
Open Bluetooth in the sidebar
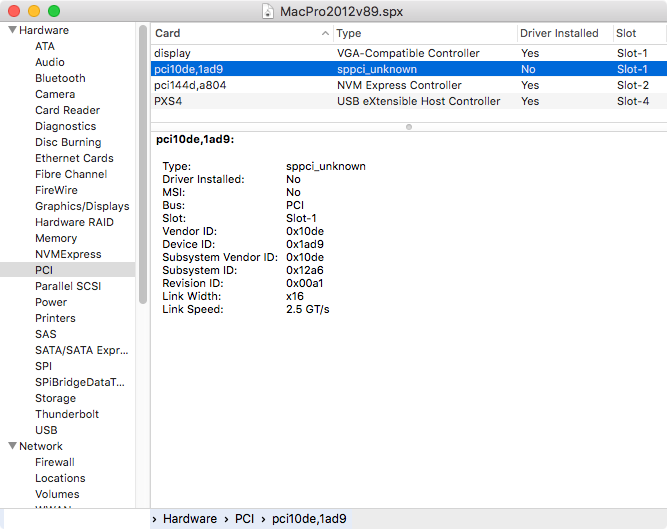pos(60,78)
